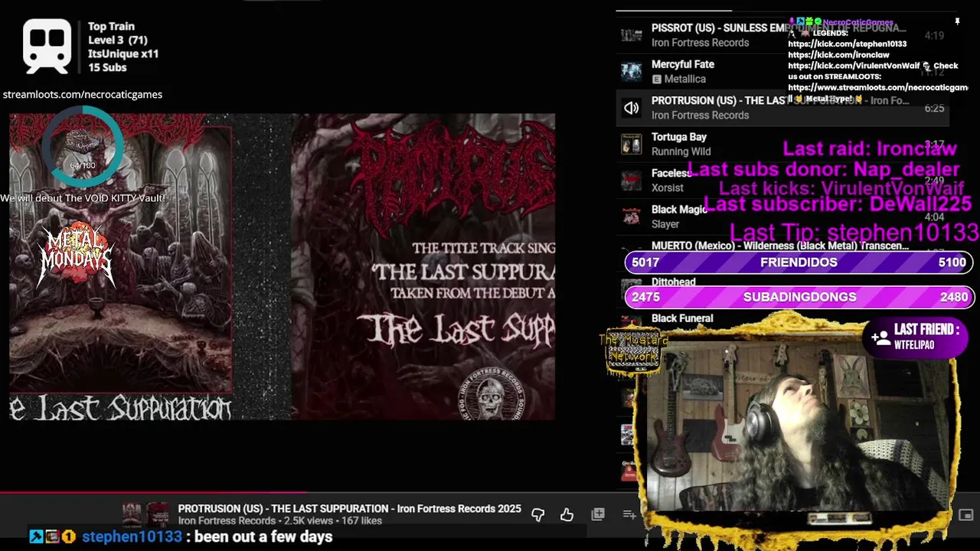Open Tortuga Bay queue thumbnail
Image resolution: width=980 pixels, height=551 pixels.
[x=631, y=144]
